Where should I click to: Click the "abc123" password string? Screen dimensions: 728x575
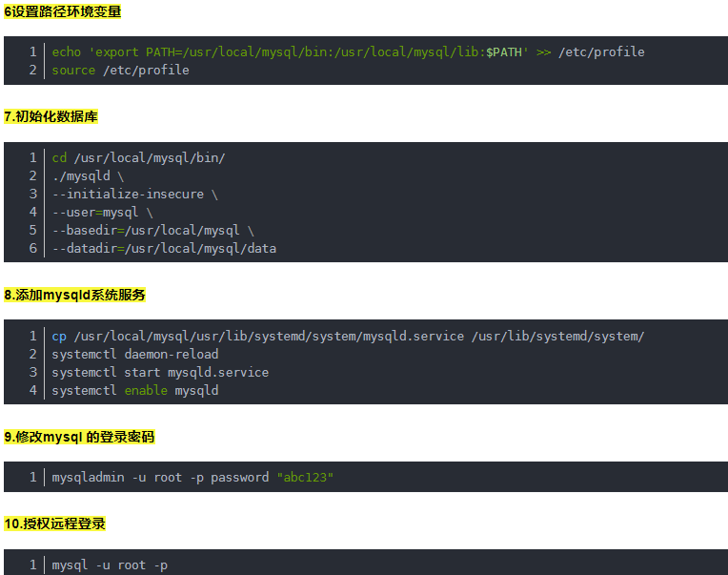305,478
